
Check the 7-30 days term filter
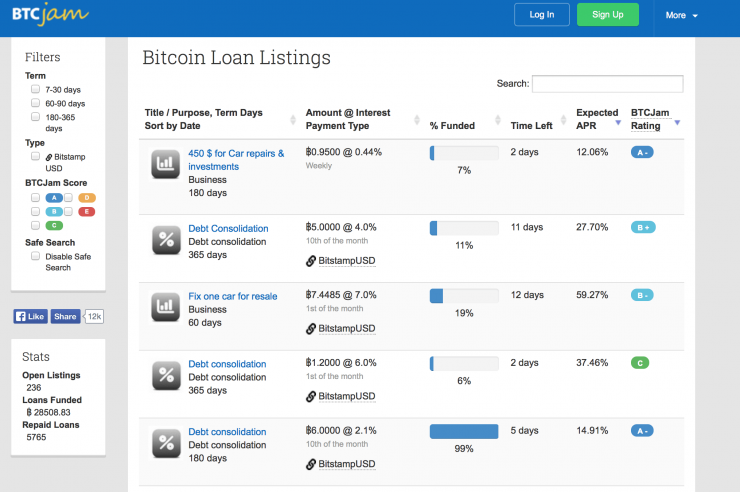coord(35,89)
